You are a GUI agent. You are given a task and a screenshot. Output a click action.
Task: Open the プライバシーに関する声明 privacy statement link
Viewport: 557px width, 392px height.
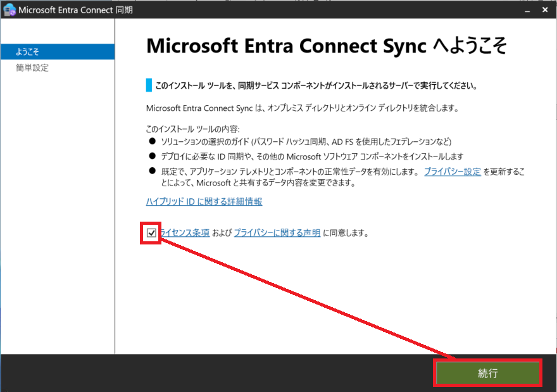(x=277, y=233)
